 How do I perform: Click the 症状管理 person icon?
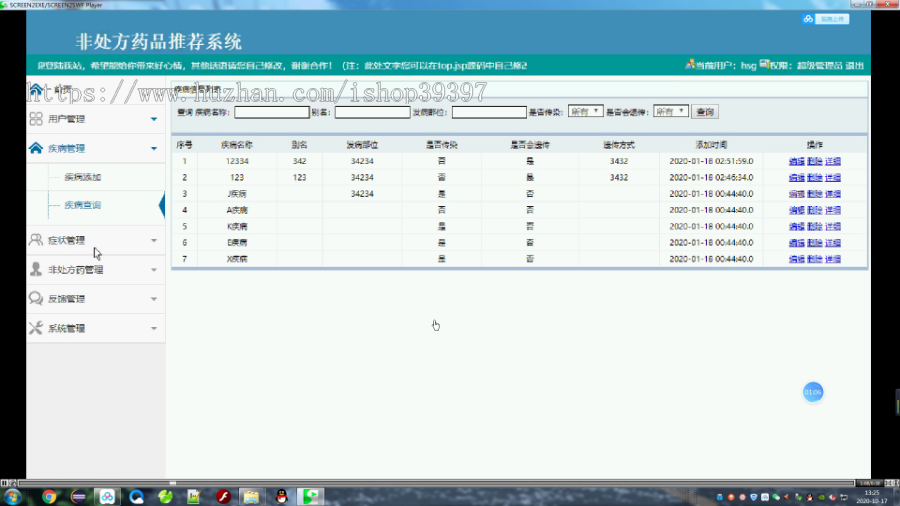coord(36,240)
